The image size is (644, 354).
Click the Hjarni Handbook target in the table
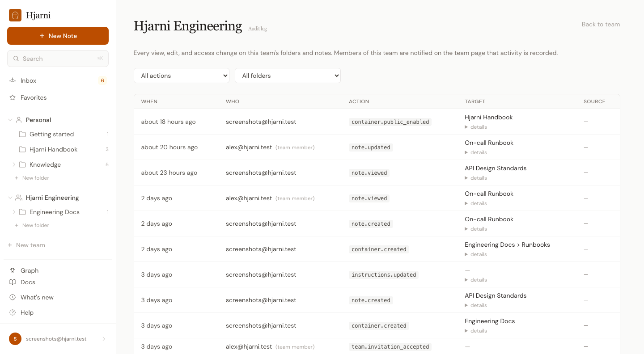pyautogui.click(x=489, y=117)
